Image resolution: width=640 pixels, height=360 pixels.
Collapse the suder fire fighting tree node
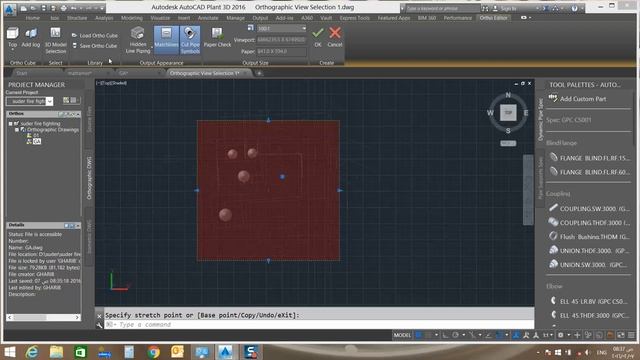click(x=11, y=123)
